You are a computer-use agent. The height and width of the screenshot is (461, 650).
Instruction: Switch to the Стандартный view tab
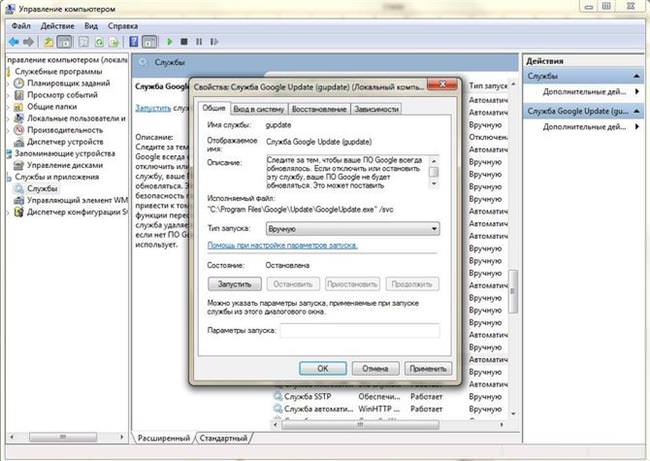(223, 438)
